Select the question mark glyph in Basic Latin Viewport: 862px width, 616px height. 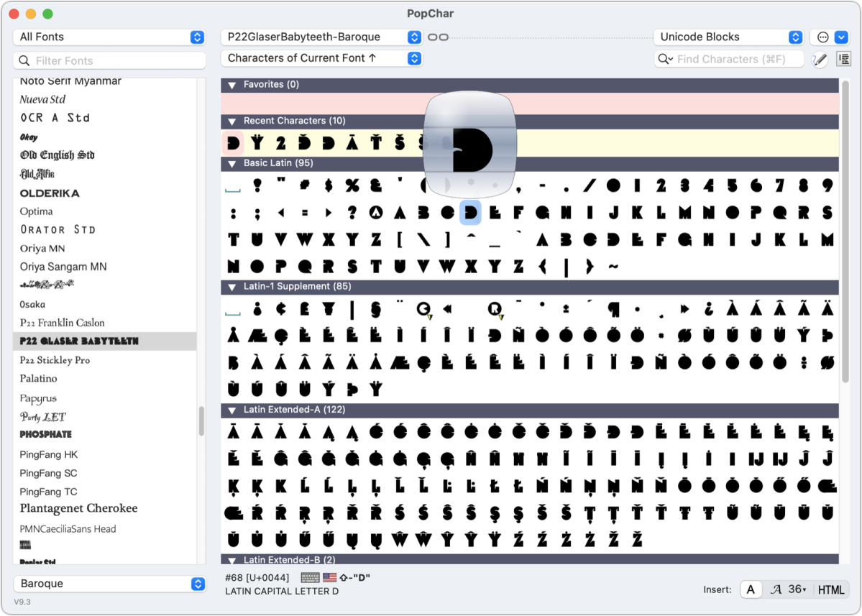tap(352, 213)
